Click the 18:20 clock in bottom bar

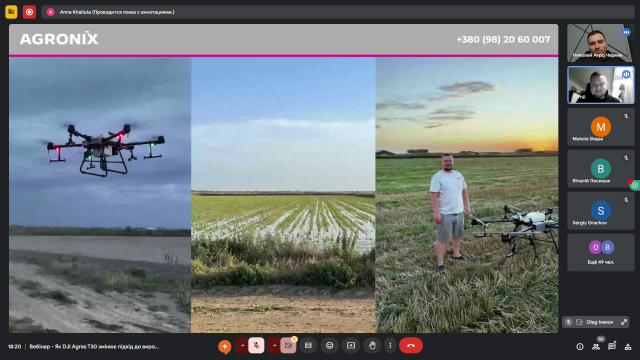[x=14, y=347]
